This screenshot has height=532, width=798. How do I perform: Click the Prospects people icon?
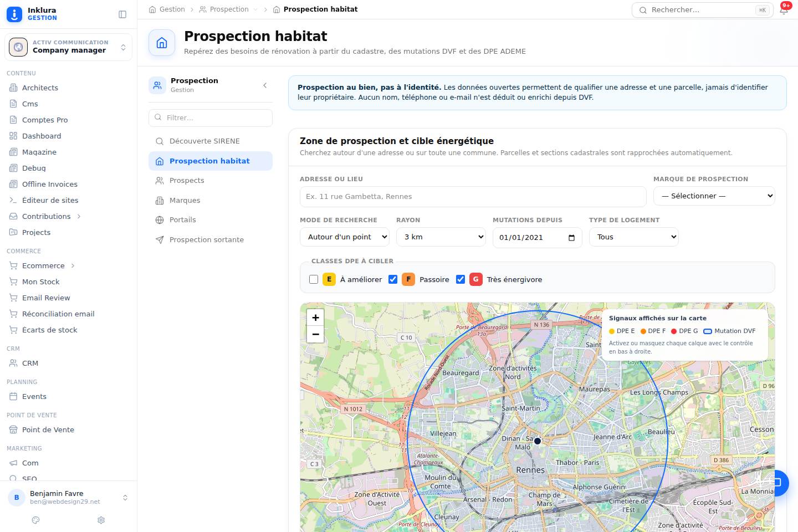(x=160, y=181)
